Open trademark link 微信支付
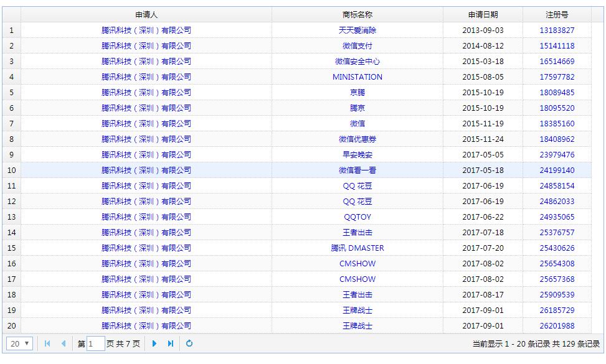 click(x=357, y=46)
